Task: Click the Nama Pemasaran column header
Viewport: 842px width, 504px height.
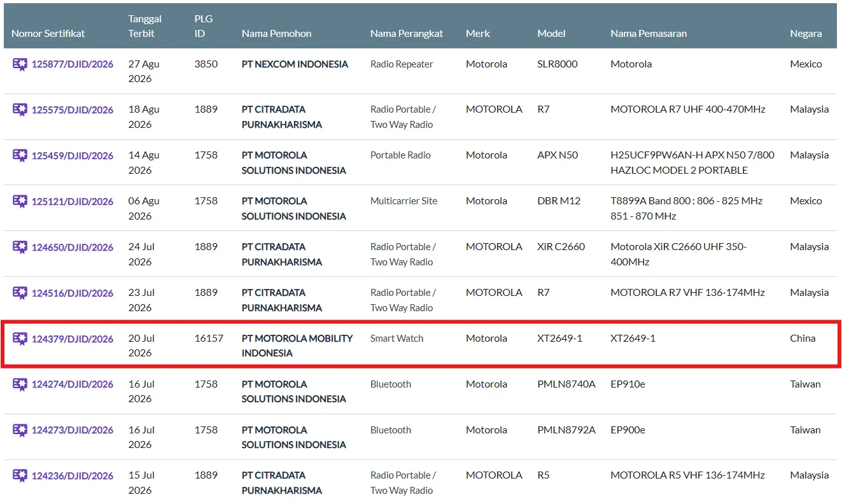Action: (649, 34)
